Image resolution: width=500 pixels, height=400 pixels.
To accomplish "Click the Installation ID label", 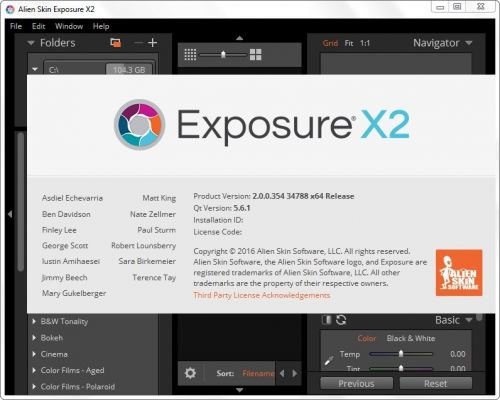I will point(218,220).
